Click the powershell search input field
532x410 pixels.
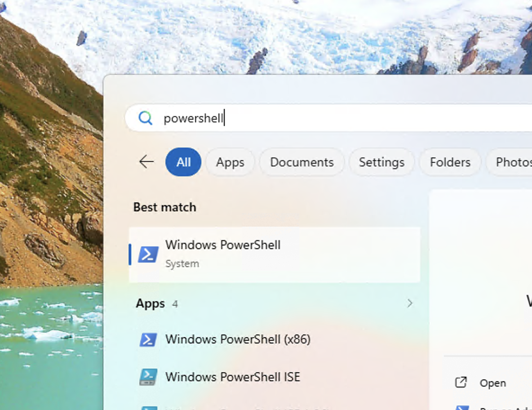coord(328,118)
